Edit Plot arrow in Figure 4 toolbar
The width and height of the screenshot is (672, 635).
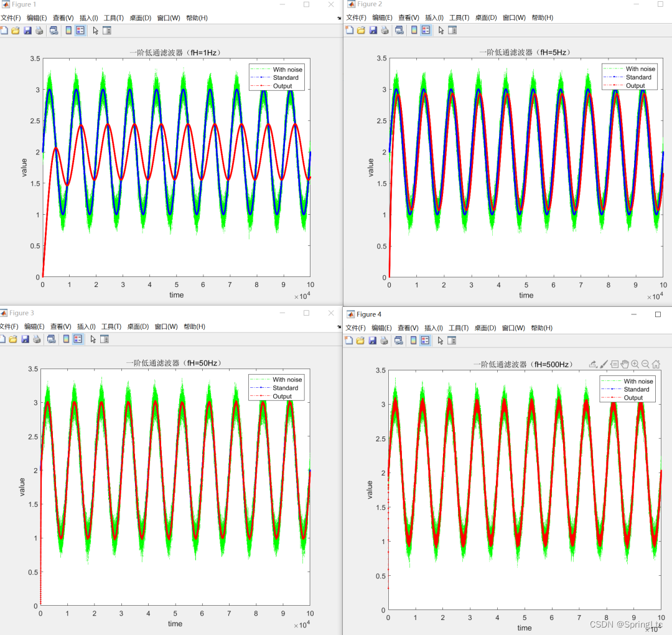440,341
